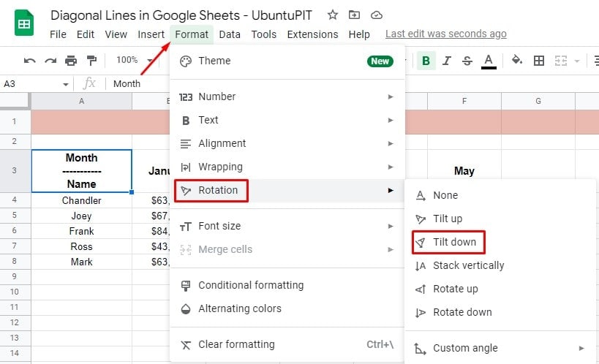The width and height of the screenshot is (599, 364).
Task: Choose Clear formatting from the menu
Action: (x=287, y=344)
